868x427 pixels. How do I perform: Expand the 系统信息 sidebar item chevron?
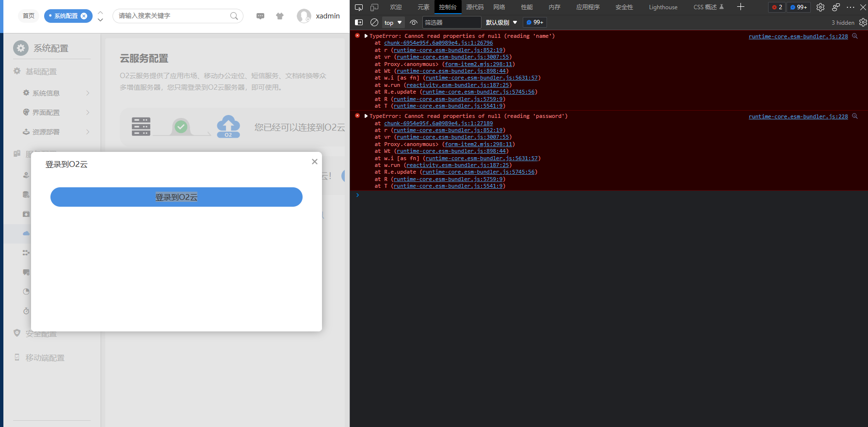tap(88, 93)
